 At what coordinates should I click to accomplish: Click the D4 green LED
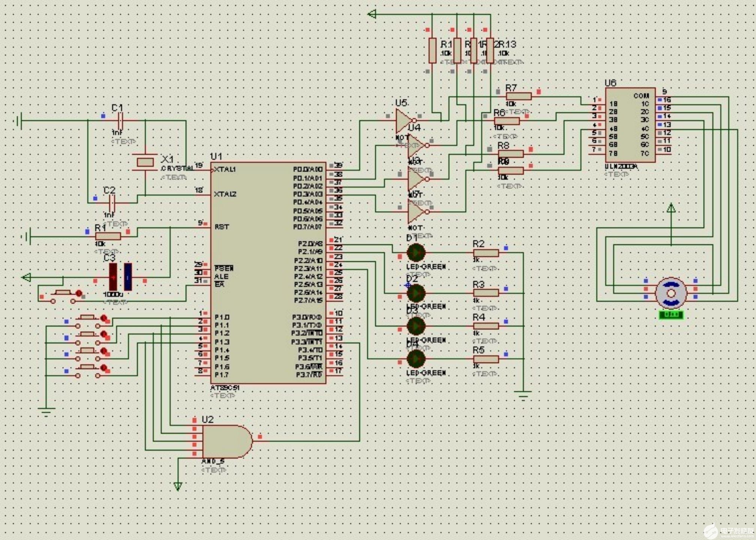[x=416, y=359]
